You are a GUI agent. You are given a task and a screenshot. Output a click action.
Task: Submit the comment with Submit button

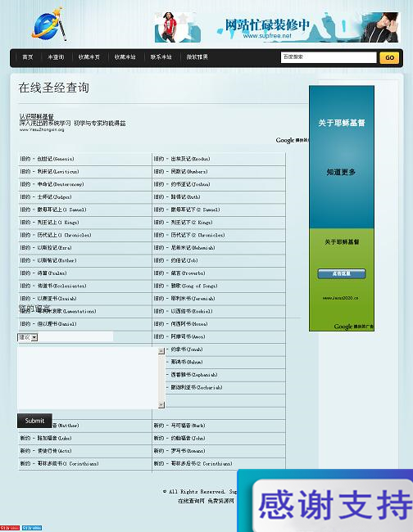(34, 421)
